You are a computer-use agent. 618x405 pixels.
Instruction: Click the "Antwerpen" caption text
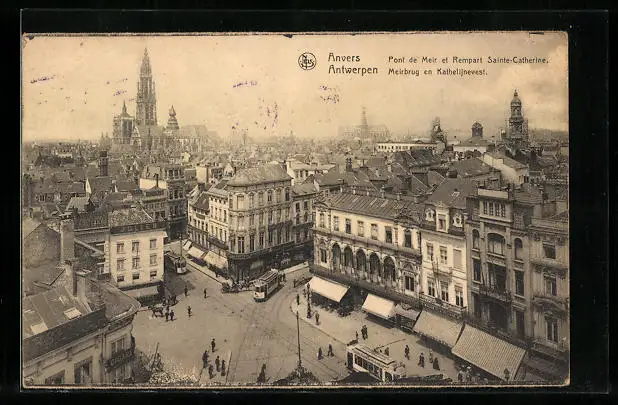click(352, 70)
